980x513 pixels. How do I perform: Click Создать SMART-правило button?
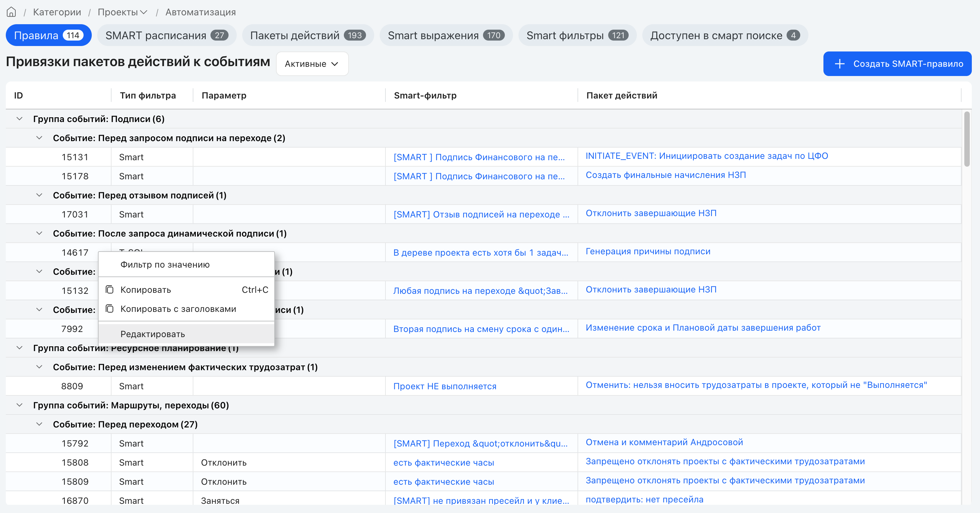tap(897, 64)
